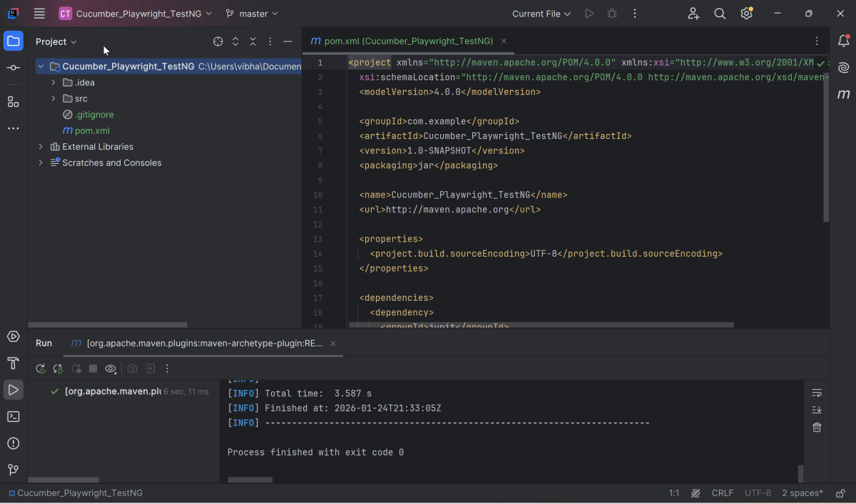Expand the External Libraries node

[41, 147]
